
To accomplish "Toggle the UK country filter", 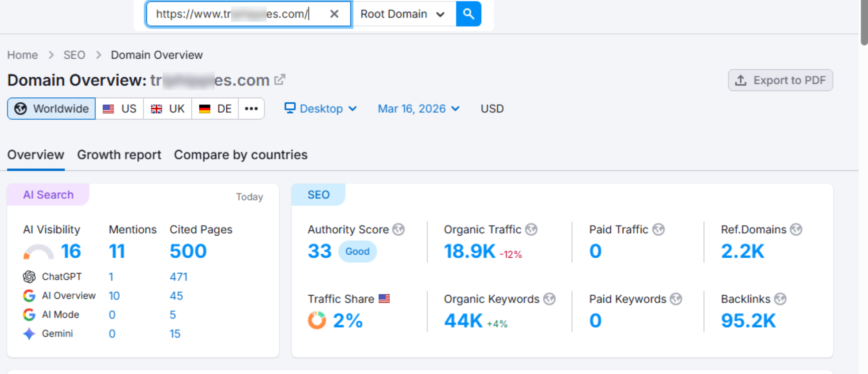I will click(167, 108).
